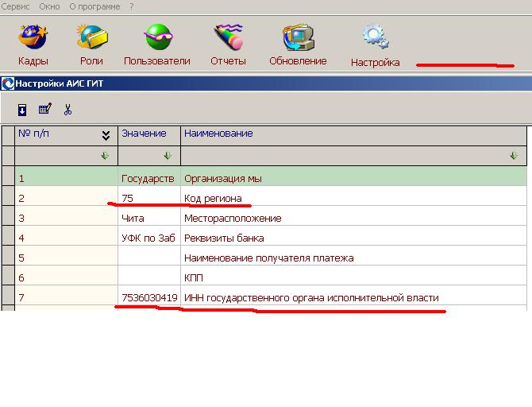
Task: Expand the № п/п column double chevron
Action: (106, 136)
